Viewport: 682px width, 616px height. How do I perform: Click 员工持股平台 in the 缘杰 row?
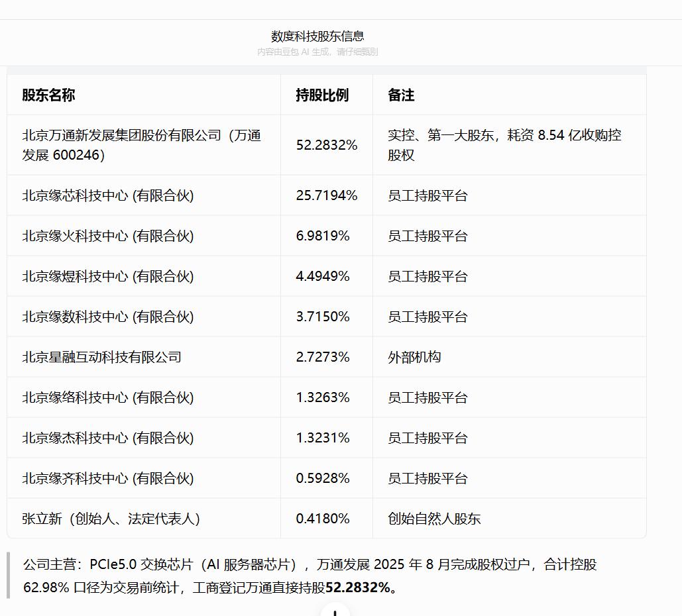pos(427,438)
